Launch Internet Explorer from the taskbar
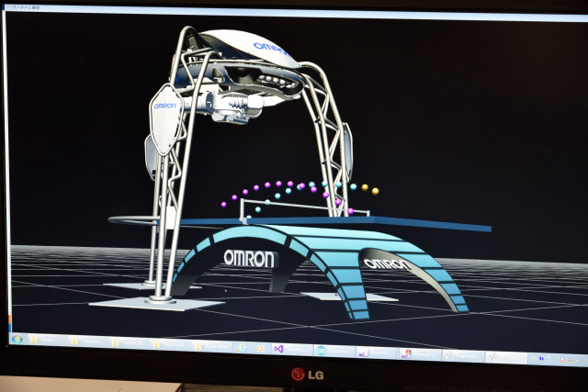This screenshot has width=588, height=392. click(x=243, y=348)
